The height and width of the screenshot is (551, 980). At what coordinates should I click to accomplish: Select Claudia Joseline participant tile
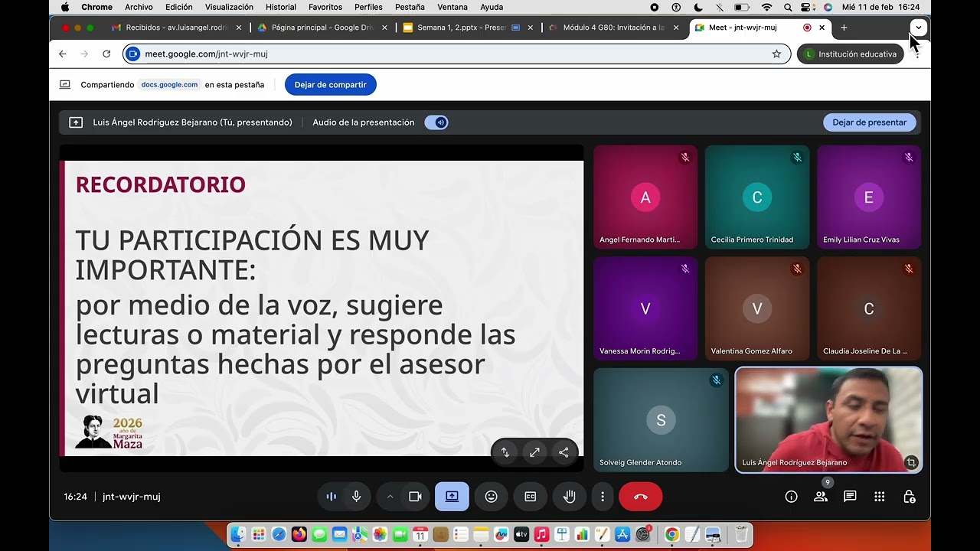pos(869,308)
